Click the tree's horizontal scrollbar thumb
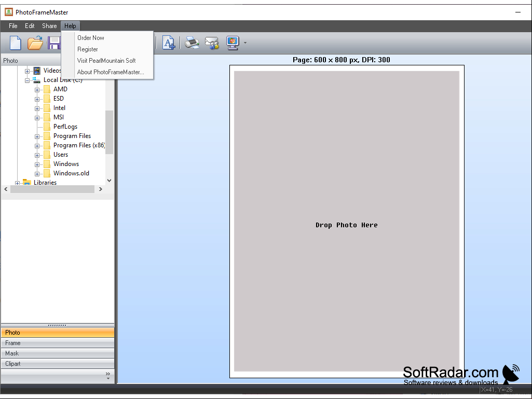The width and height of the screenshot is (532, 399). (52, 189)
